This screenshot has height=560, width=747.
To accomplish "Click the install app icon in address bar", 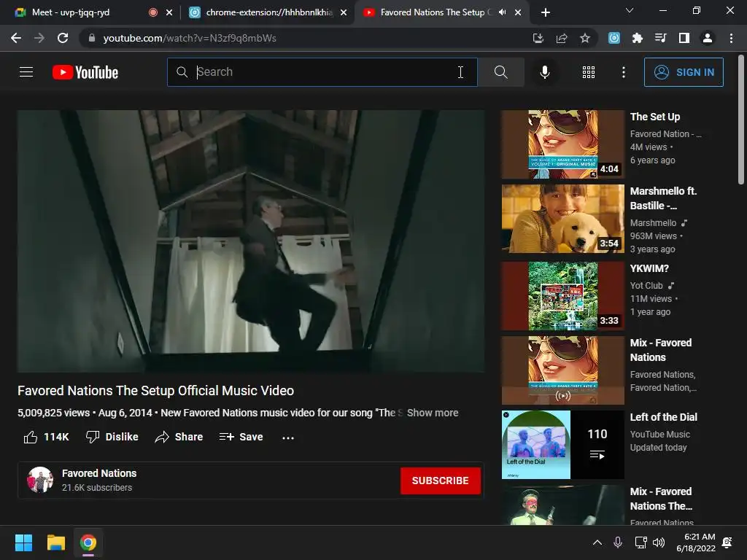I will click(x=538, y=38).
